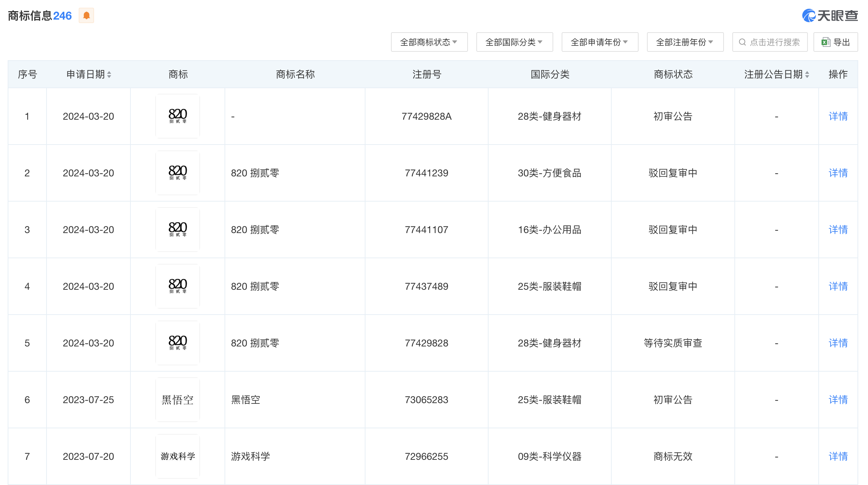The image size is (868, 485).
Task: Open 全部注册年份 dropdown
Action: (685, 42)
